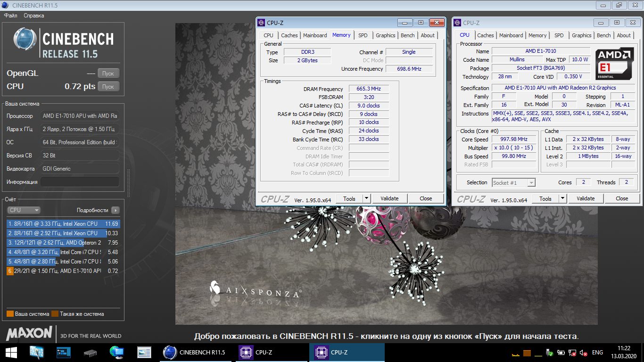644x362 pixels.
Task: Open the disconnected network tray icon
Action: tap(572, 353)
